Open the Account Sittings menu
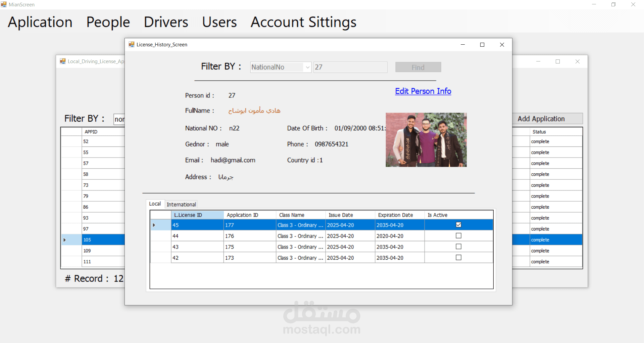The width and height of the screenshot is (644, 343). tap(303, 22)
